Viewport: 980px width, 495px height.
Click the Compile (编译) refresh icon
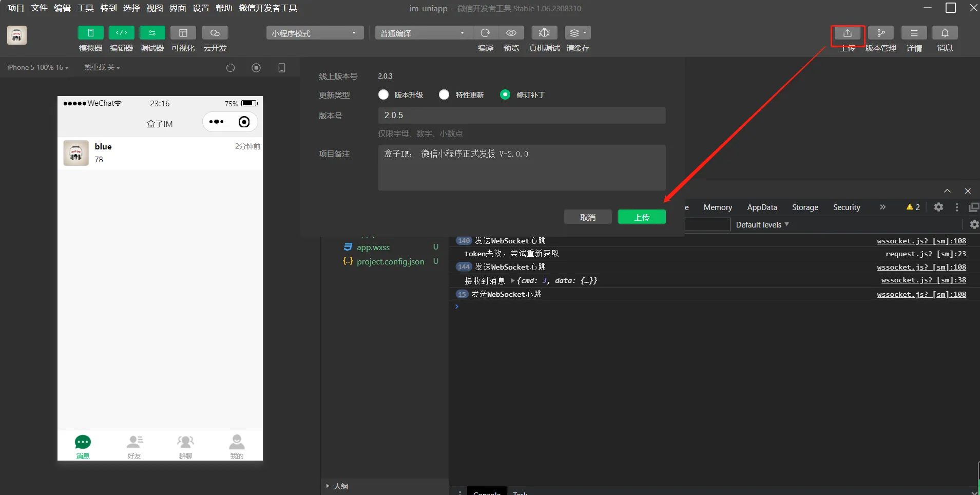tap(485, 33)
